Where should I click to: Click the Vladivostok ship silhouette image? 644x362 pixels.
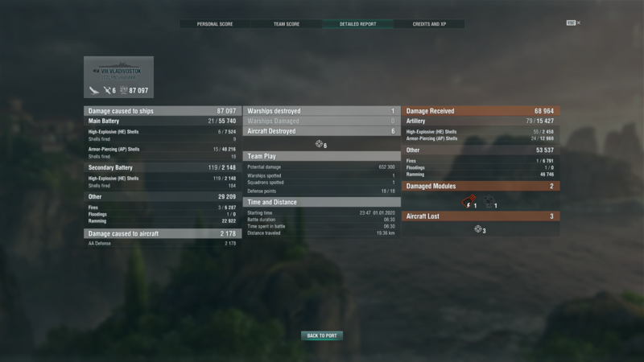click(119, 65)
